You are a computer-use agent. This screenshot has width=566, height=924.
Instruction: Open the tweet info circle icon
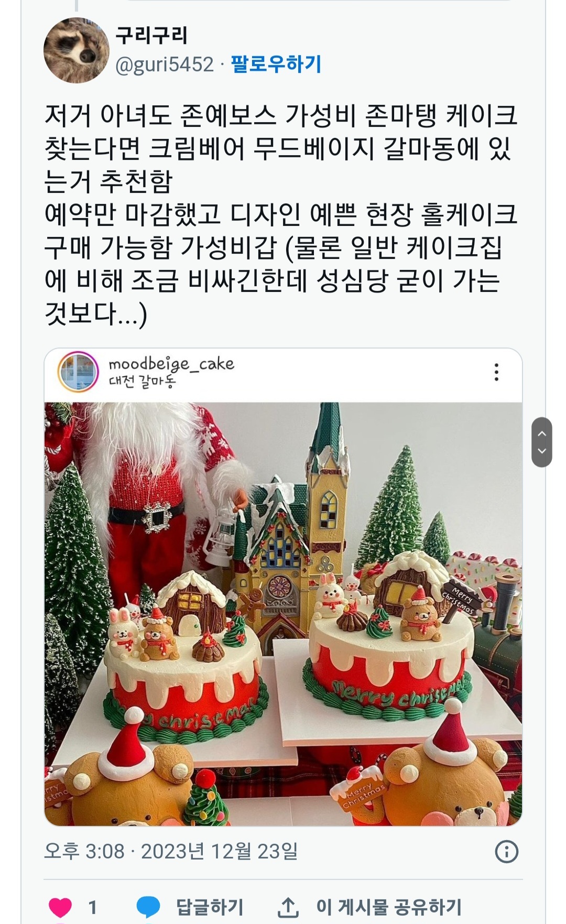click(x=506, y=852)
